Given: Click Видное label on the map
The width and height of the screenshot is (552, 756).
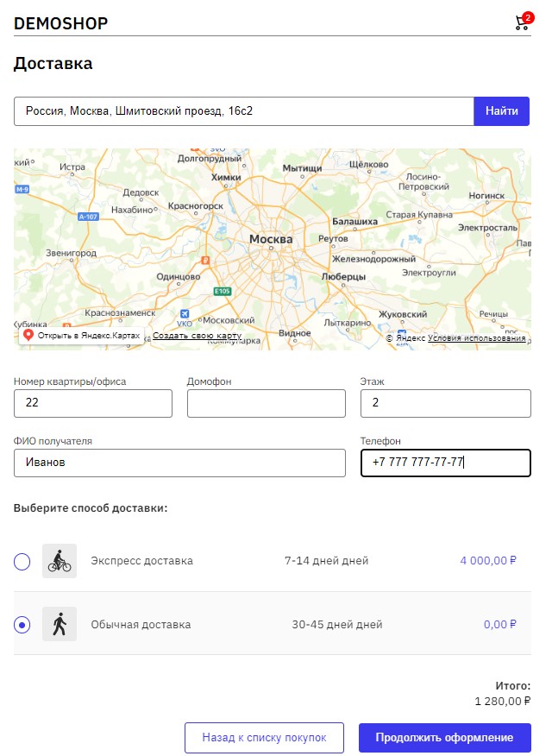Looking at the screenshot, I should (x=295, y=333).
